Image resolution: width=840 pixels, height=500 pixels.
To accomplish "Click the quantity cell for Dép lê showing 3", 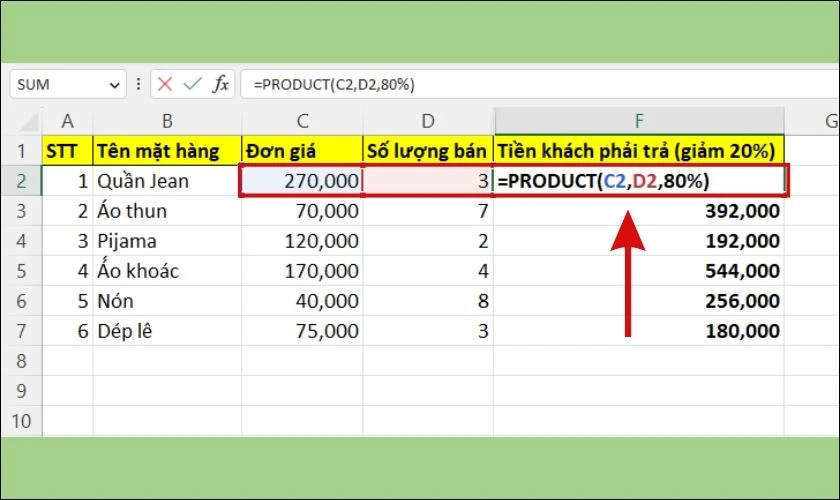I will coord(428,331).
